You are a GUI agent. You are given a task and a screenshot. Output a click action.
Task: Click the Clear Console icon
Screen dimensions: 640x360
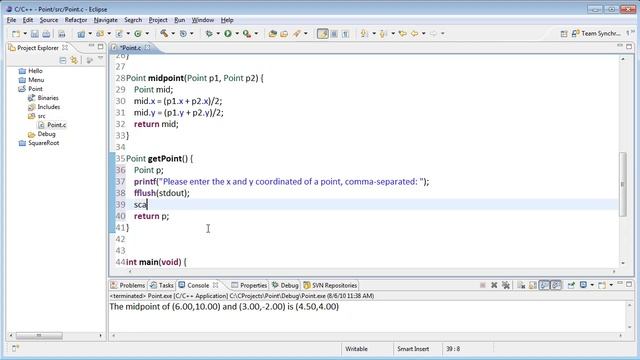521,285
